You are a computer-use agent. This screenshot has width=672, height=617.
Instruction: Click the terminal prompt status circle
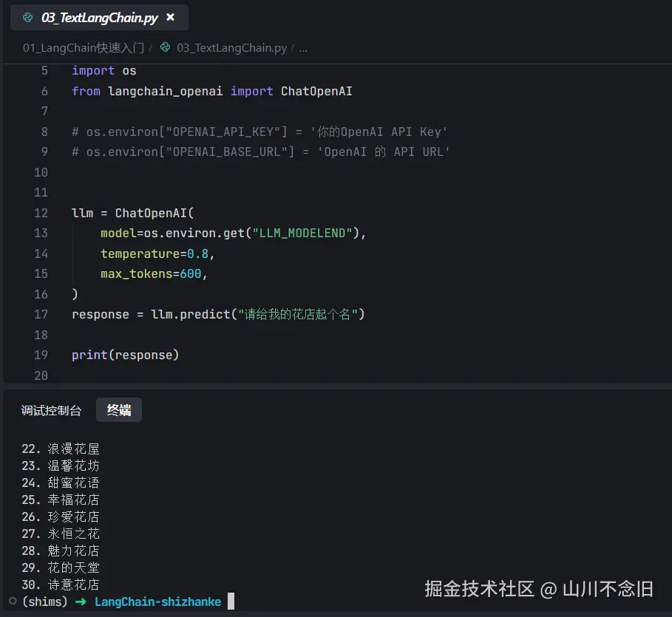(x=13, y=601)
